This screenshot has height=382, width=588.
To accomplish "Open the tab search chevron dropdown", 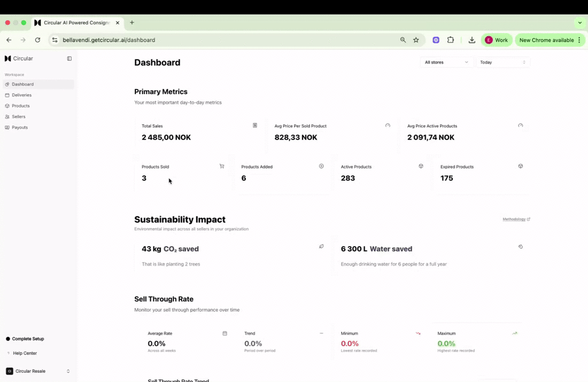I will click(580, 22).
